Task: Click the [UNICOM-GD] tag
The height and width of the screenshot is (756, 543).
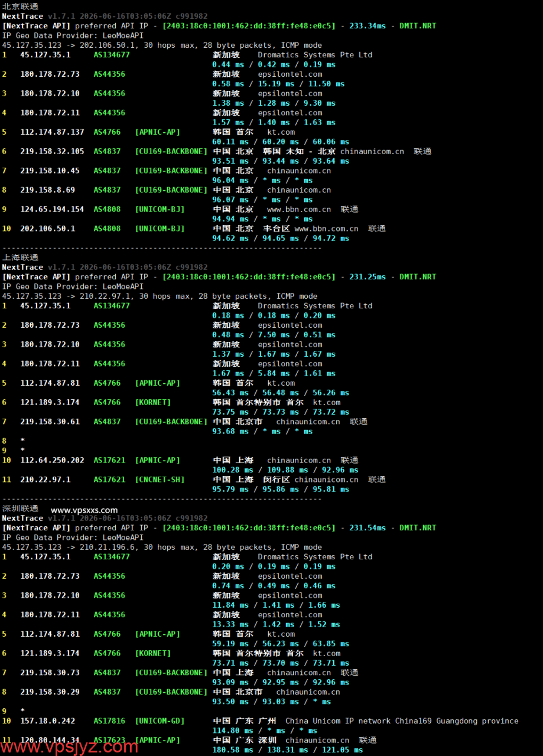Action: pos(160,721)
